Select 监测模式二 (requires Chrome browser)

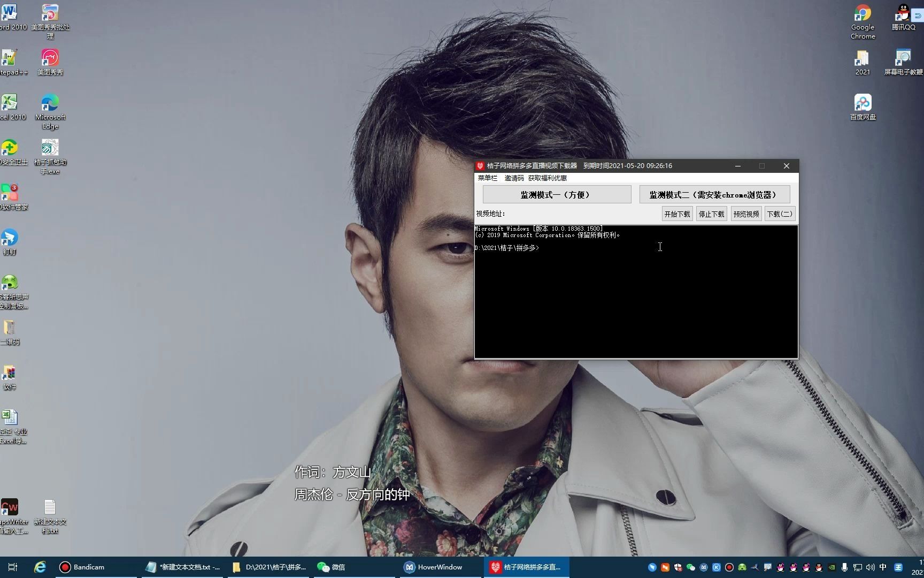coord(714,195)
